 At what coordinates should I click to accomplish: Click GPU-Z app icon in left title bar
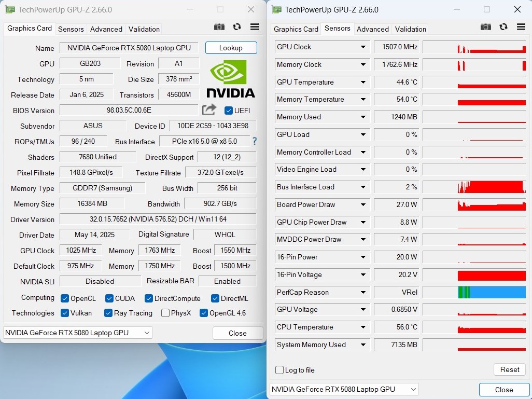tap(10, 9)
